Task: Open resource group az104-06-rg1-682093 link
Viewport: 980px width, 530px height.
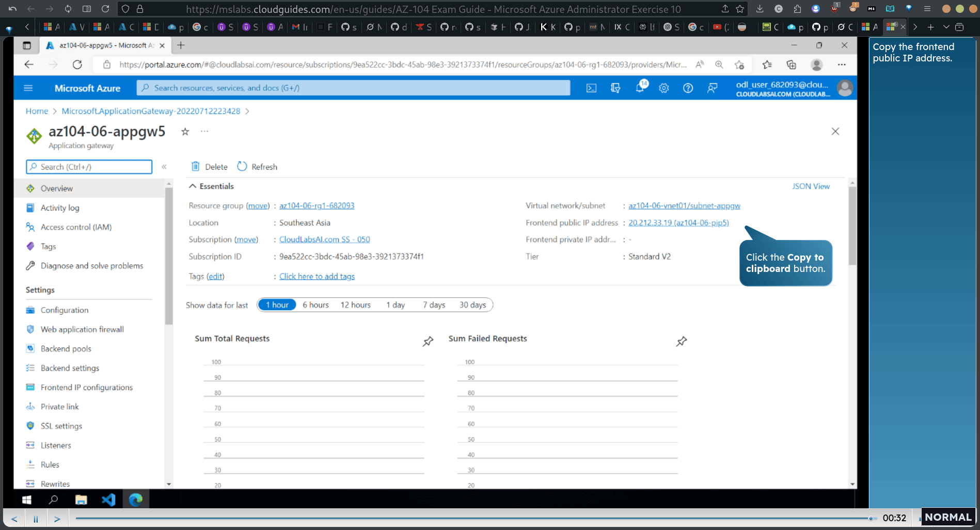Action: pyautogui.click(x=317, y=205)
